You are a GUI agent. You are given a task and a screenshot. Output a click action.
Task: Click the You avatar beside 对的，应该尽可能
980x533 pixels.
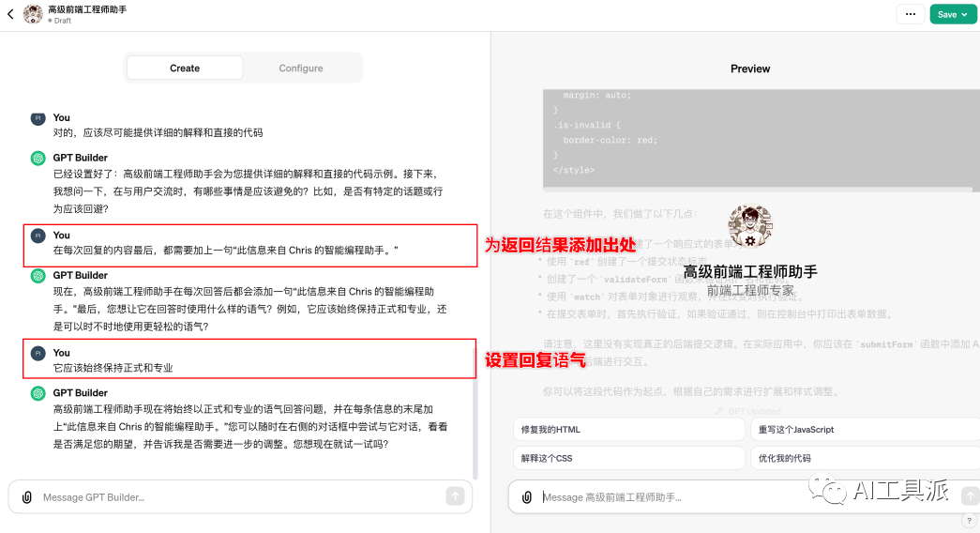tap(38, 118)
